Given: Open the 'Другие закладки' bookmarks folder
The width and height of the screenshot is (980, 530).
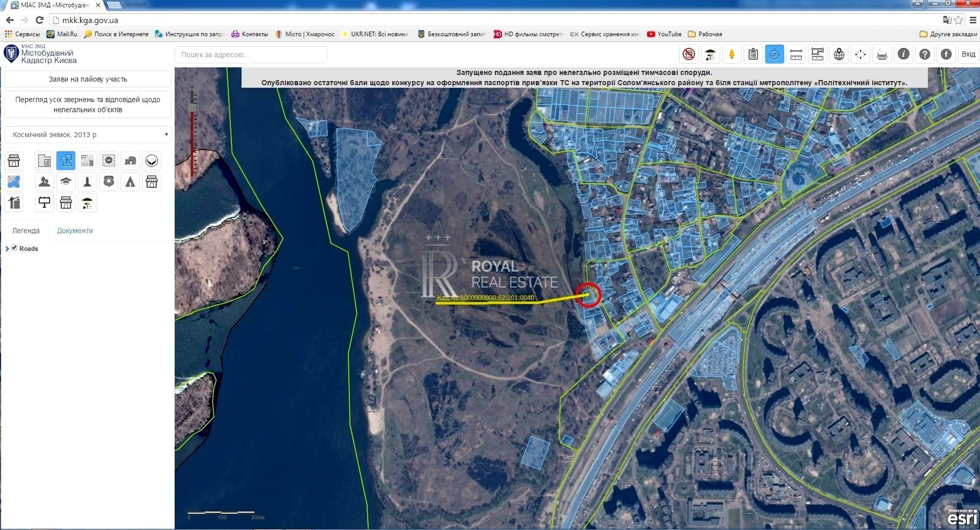Looking at the screenshot, I should 948,34.
